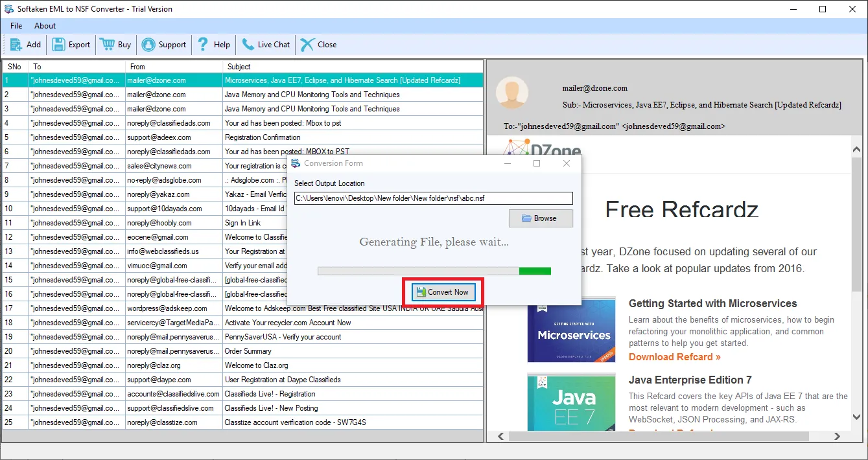Select row 4 'Your ad has been posted: Mbox to pst'
Viewport: 868px width, 460px height.
pyautogui.click(x=242, y=123)
